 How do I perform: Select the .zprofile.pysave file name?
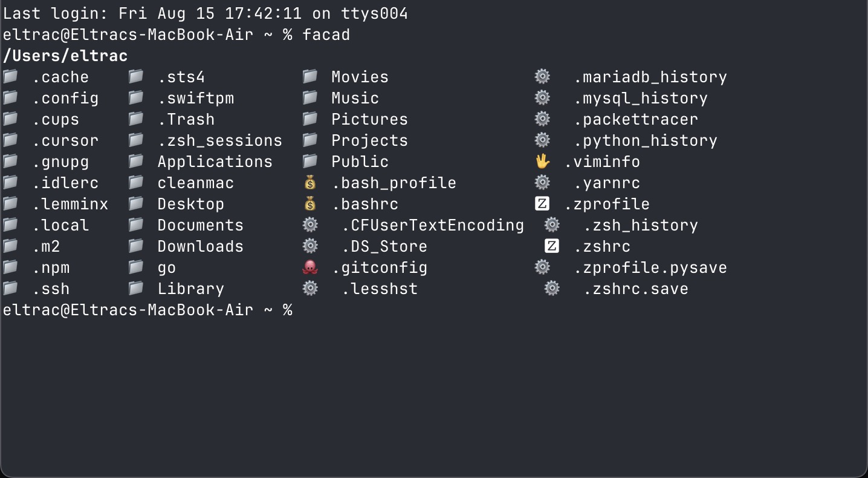click(x=650, y=267)
